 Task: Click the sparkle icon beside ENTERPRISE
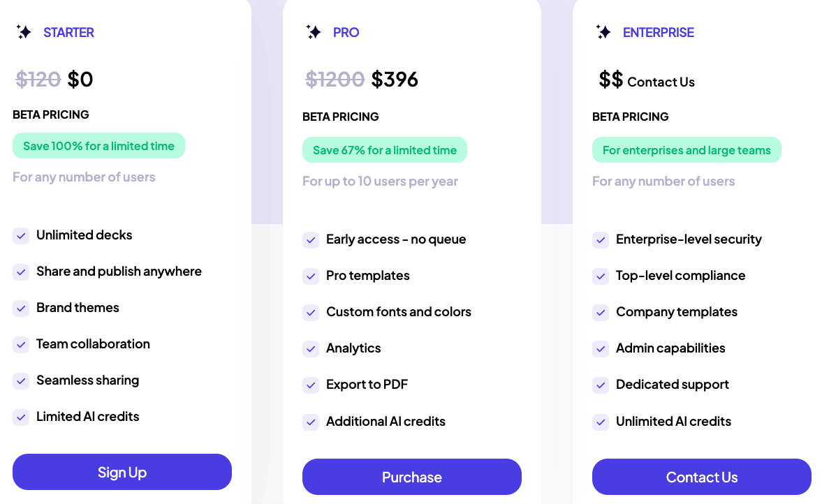point(603,32)
